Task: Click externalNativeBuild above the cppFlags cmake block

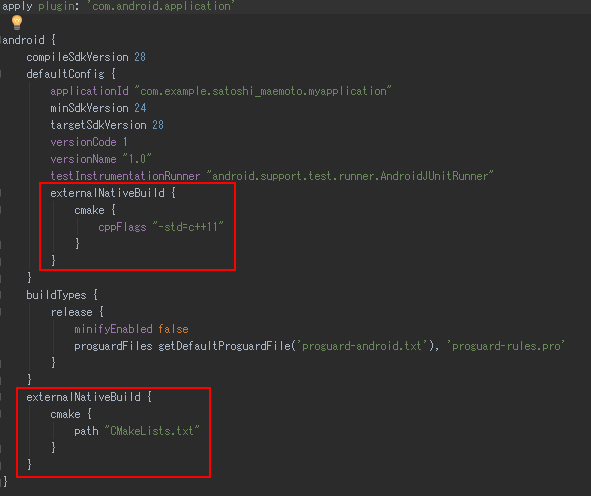Action: pos(107,193)
